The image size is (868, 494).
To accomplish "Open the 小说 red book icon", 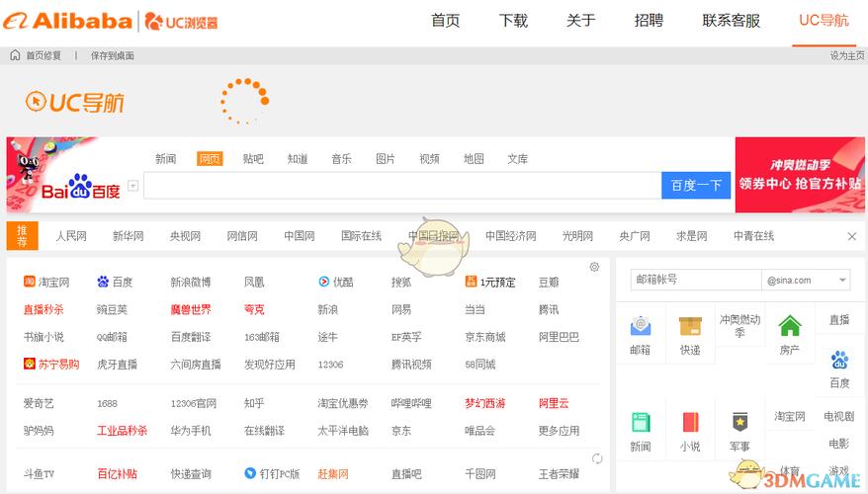I will (690, 422).
